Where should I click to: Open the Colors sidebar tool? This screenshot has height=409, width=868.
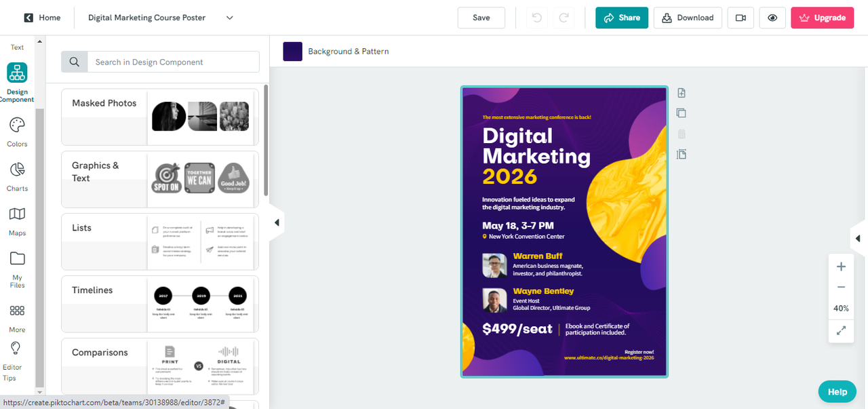17,132
